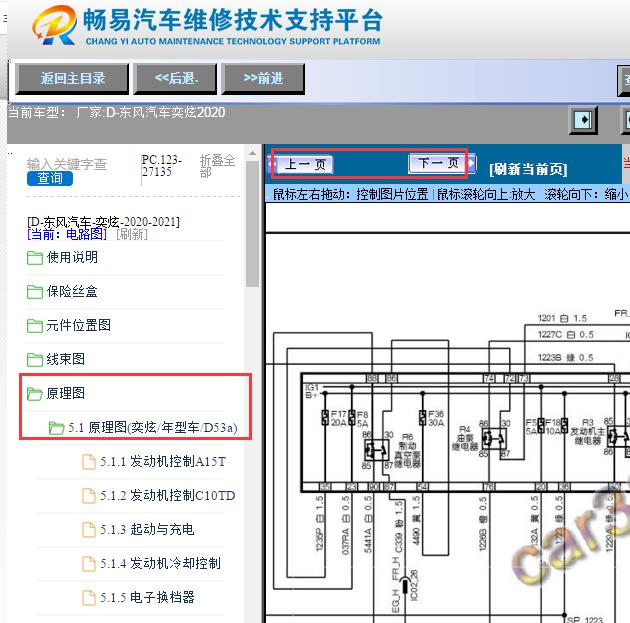Click the left sidebar scrollbar thumb
This screenshot has height=623, width=630.
click(252, 224)
